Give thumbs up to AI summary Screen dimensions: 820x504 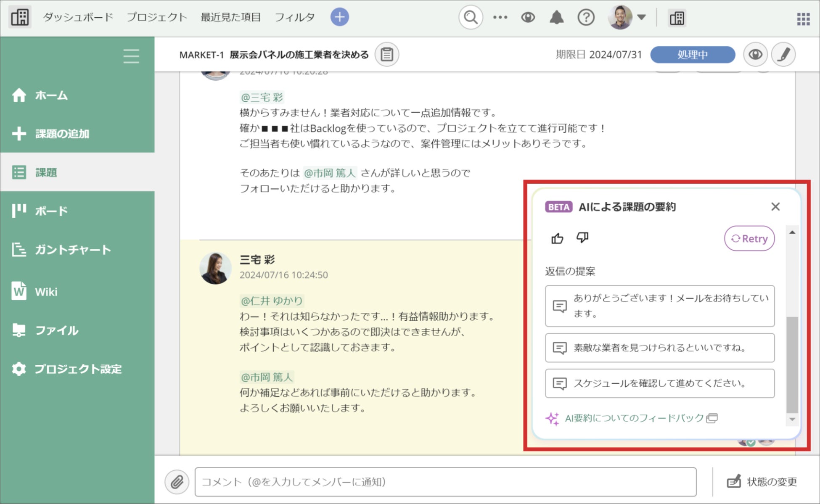click(557, 238)
